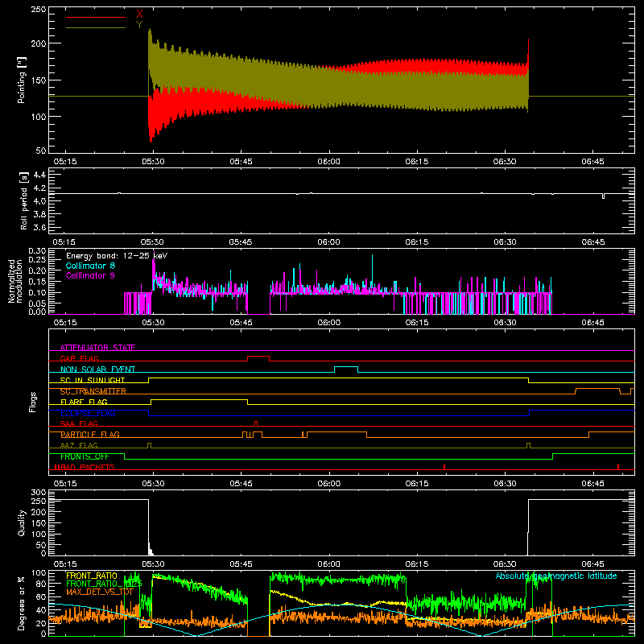The height and width of the screenshot is (644, 644).
Task: Click the Flags axis title
Action: pyautogui.click(x=32, y=402)
